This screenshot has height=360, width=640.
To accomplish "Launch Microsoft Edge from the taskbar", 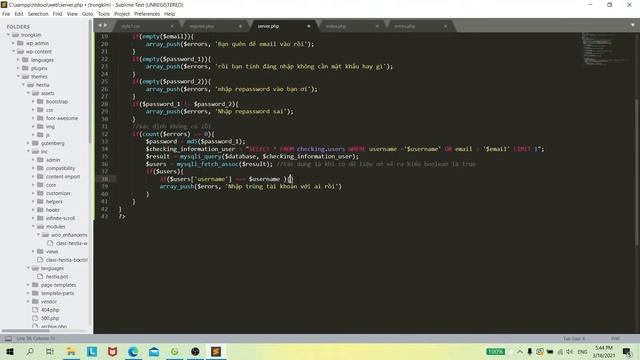I will click(133, 351).
